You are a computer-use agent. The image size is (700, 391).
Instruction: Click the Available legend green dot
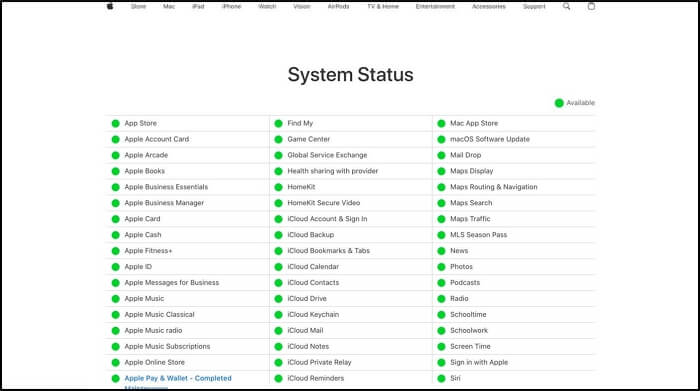point(559,103)
